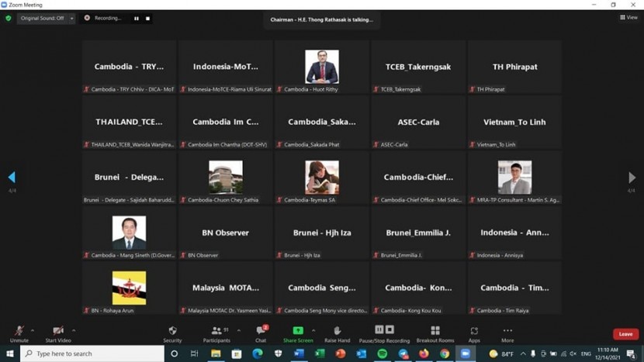Expand audio options arrow next to Unmute

coord(33,330)
